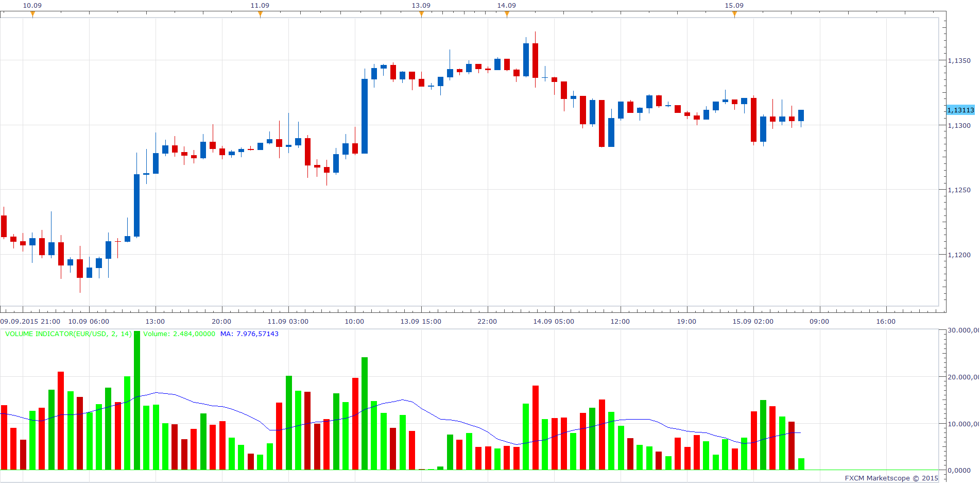Click the 10.09 day marker triangle
Screen dimensions: 980x483
click(32, 14)
